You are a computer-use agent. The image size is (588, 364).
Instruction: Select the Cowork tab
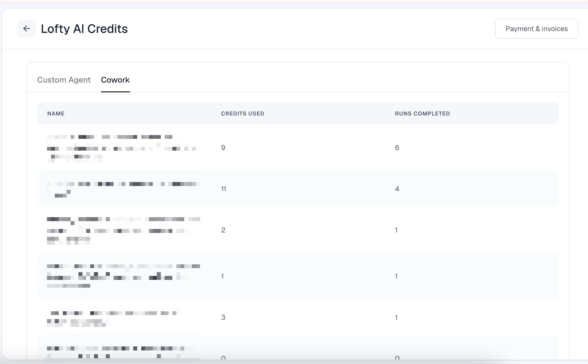click(x=115, y=80)
